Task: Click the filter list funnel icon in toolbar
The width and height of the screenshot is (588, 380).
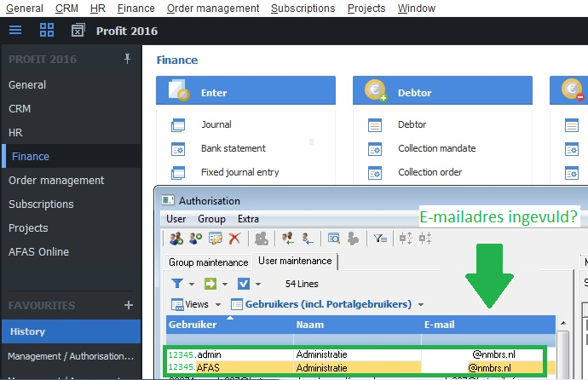Action: coord(380,239)
